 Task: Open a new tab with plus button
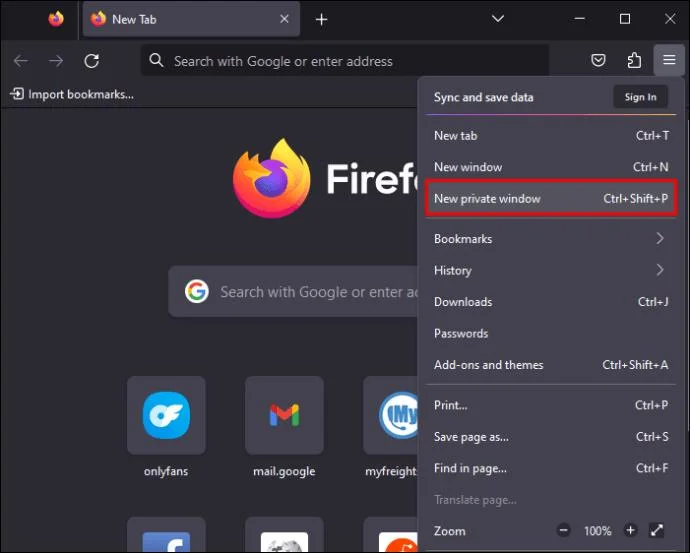[x=322, y=19]
